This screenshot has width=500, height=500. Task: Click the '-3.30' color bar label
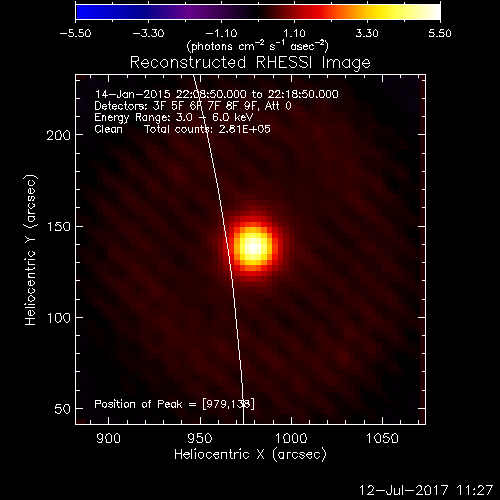[x=148, y=33]
